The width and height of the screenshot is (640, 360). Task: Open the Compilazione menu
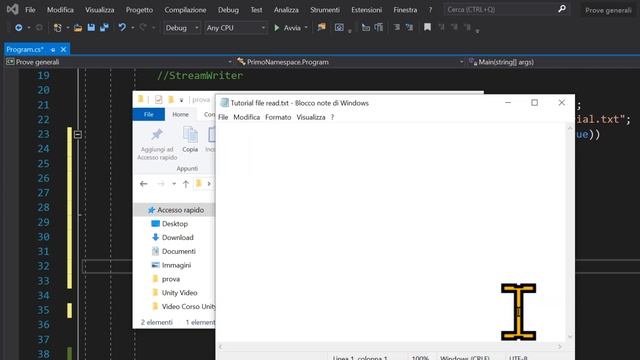pyautogui.click(x=185, y=9)
